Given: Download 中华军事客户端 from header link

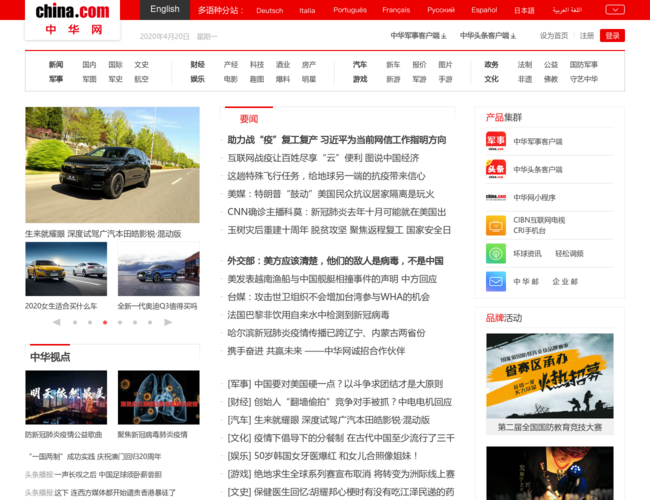Looking at the screenshot, I should [x=418, y=36].
